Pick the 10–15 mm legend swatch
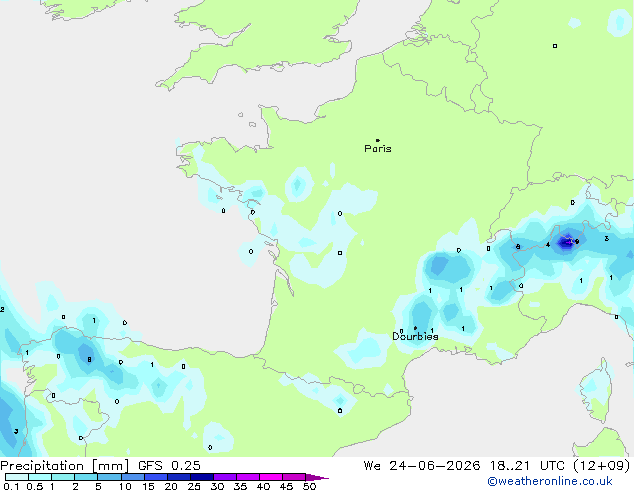 click(x=132, y=477)
